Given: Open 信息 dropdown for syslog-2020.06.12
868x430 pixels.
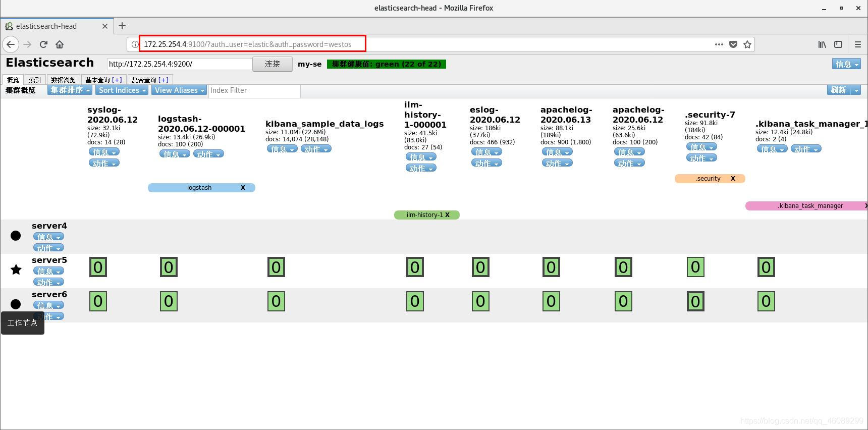Looking at the screenshot, I should tap(104, 152).
